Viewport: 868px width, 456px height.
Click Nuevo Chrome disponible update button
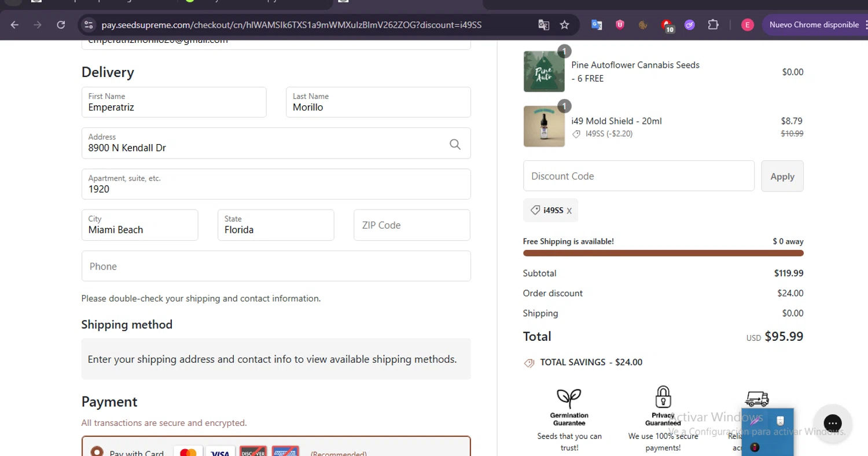pyautogui.click(x=814, y=25)
